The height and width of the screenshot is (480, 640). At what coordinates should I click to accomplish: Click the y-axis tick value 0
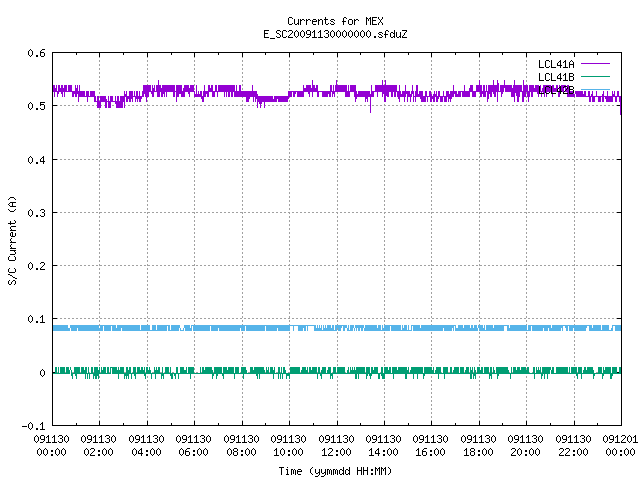[x=42, y=373]
